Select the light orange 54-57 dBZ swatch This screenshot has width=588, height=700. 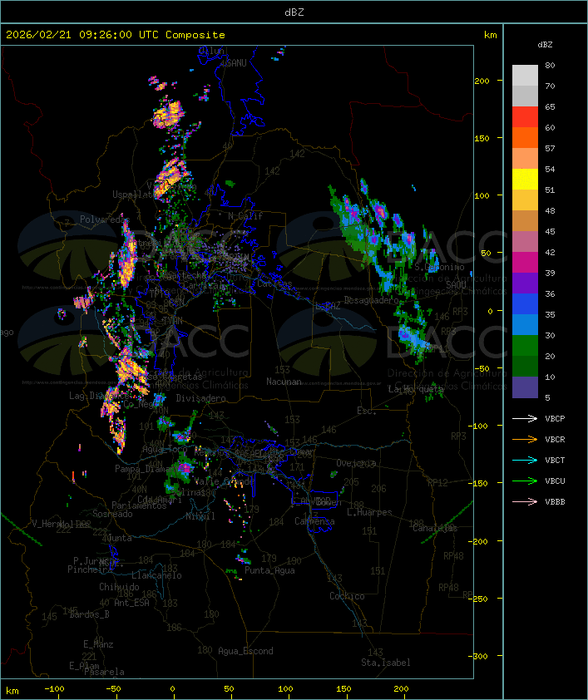(x=525, y=159)
